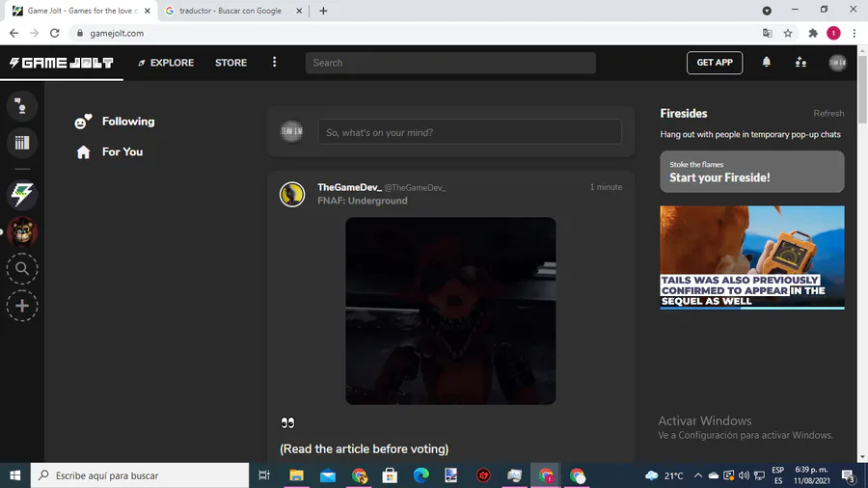Screen dimensions: 868x488
Task: Click the TheGameDev_ username link
Action: tap(349, 187)
